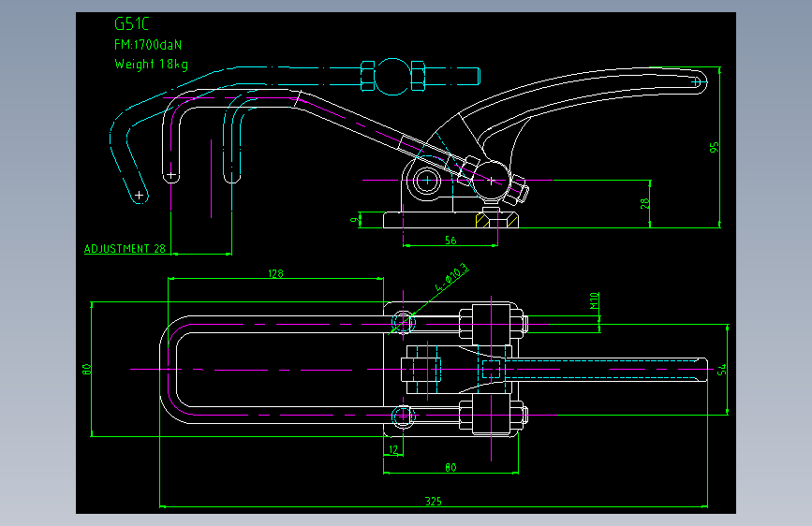Click the 28 height dimension near handle
This screenshot has width=812, height=526.
coord(644,203)
